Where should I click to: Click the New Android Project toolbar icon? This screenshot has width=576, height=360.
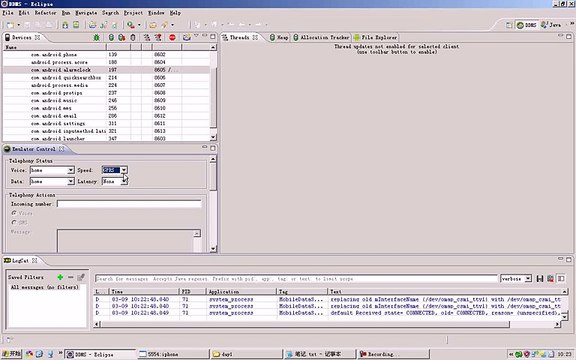point(93,25)
